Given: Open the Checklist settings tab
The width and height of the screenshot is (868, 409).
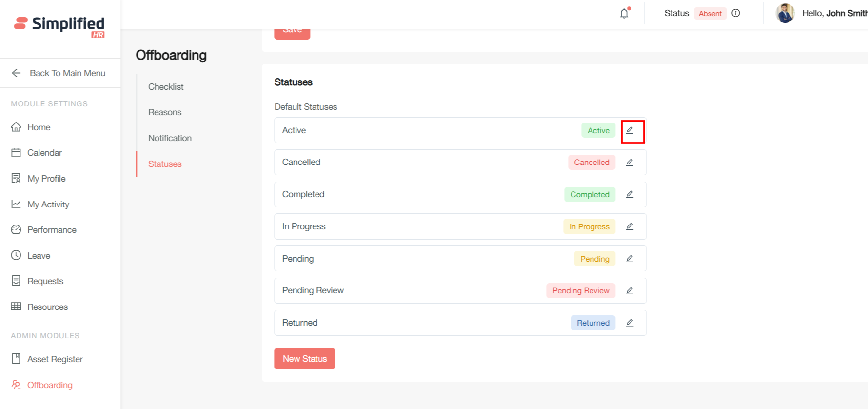Looking at the screenshot, I should point(166,87).
